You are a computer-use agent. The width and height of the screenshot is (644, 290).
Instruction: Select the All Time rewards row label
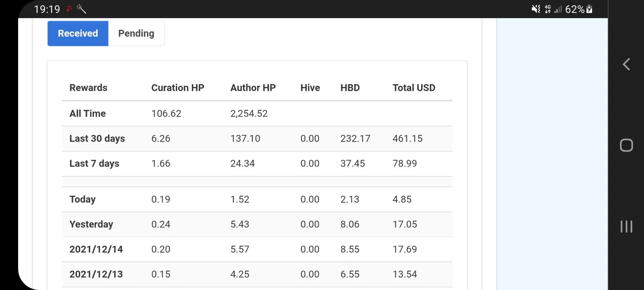(88, 113)
